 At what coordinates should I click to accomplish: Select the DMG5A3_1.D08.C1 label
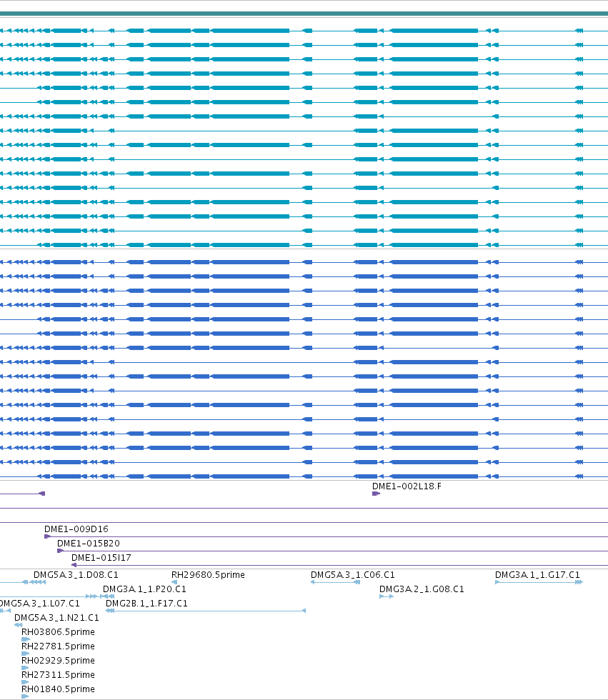click(x=76, y=574)
